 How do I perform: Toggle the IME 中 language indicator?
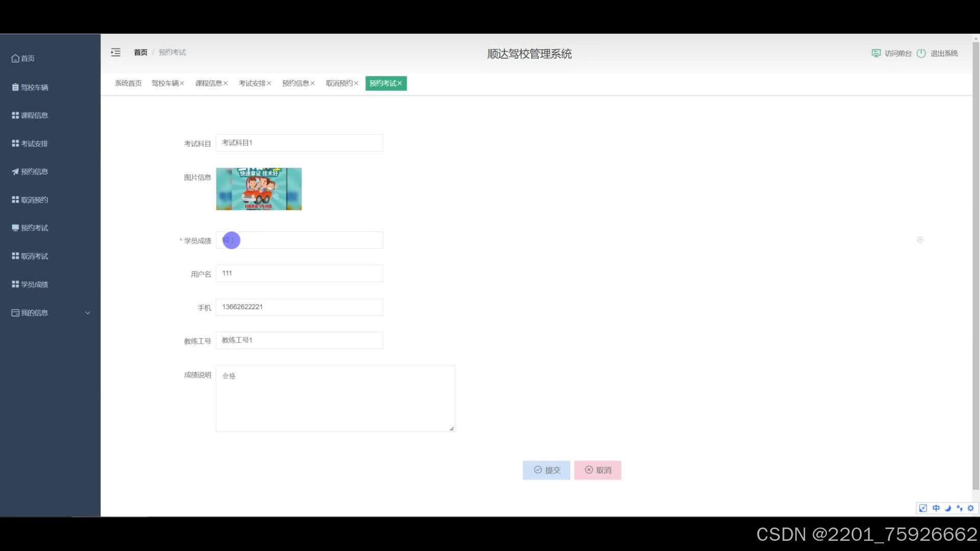[936, 508]
